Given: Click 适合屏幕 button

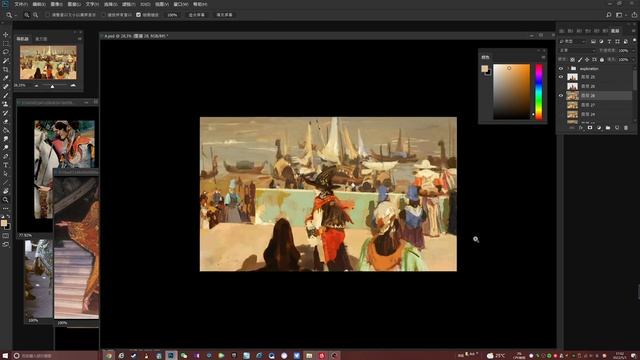Looking at the screenshot, I should pos(197,15).
